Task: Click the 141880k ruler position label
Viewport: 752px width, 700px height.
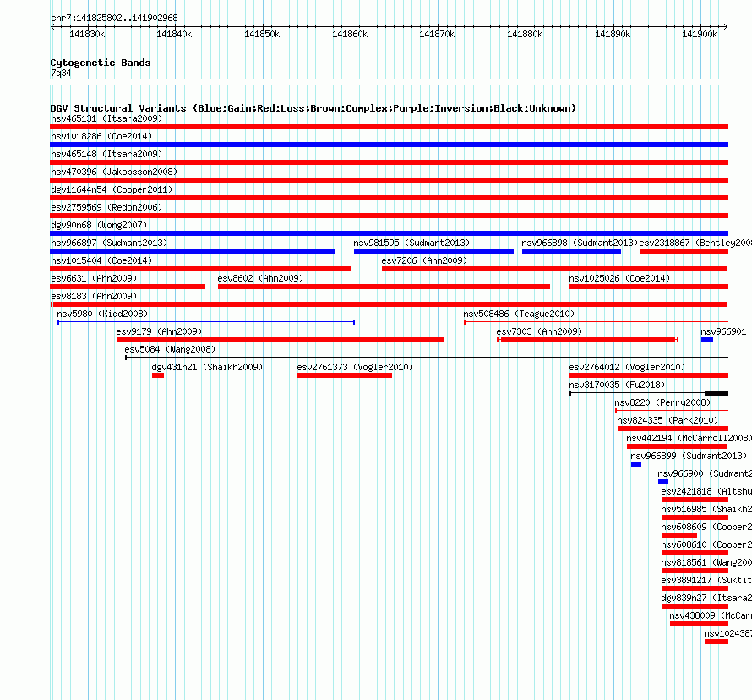Action: [526, 34]
